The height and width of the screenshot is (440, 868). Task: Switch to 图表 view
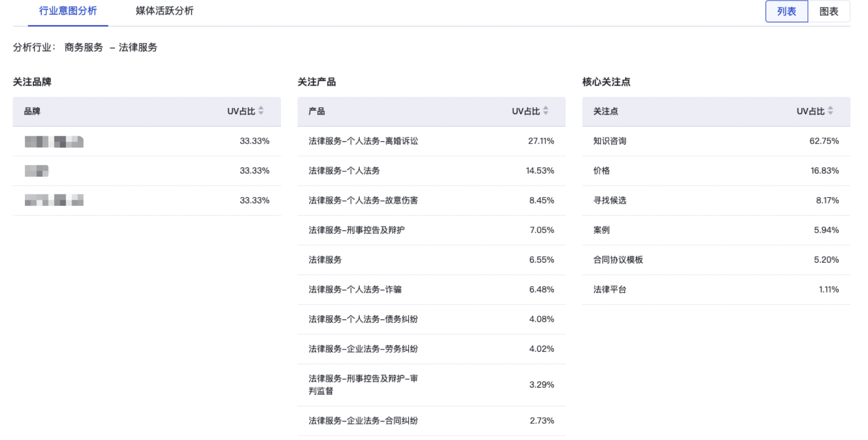tap(829, 11)
